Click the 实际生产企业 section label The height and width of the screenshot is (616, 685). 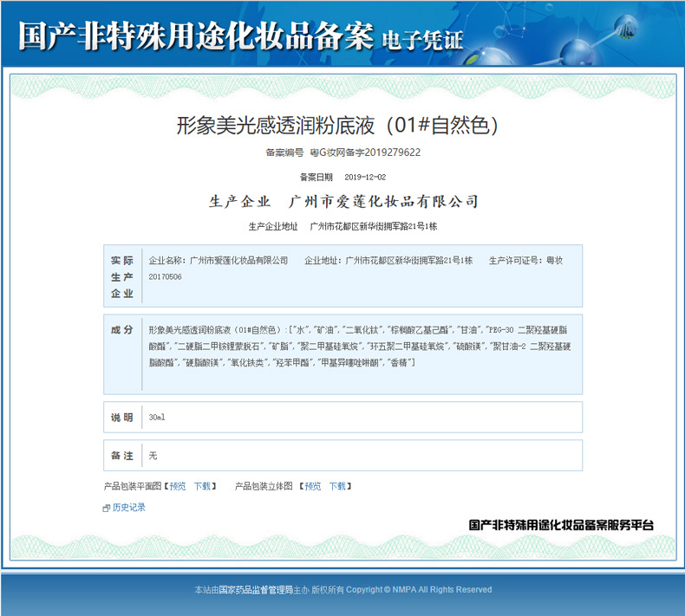(122, 276)
